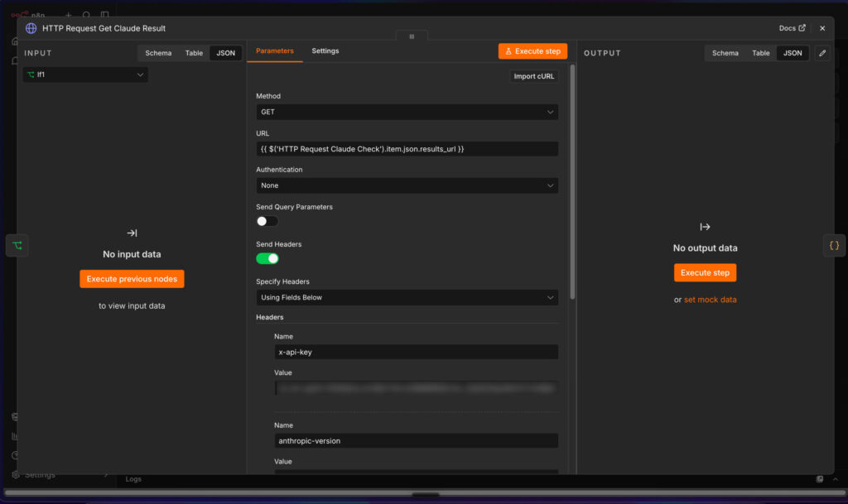Open the Settings tab of the node

[x=325, y=50]
